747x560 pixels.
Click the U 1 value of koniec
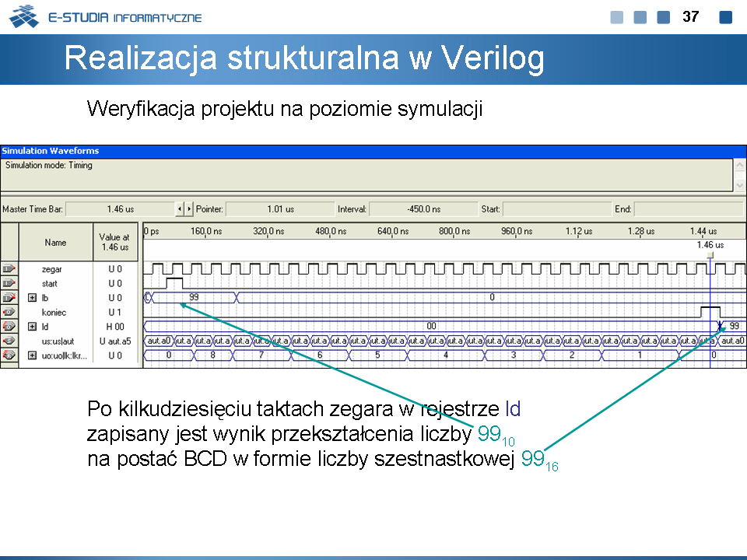coord(115,313)
